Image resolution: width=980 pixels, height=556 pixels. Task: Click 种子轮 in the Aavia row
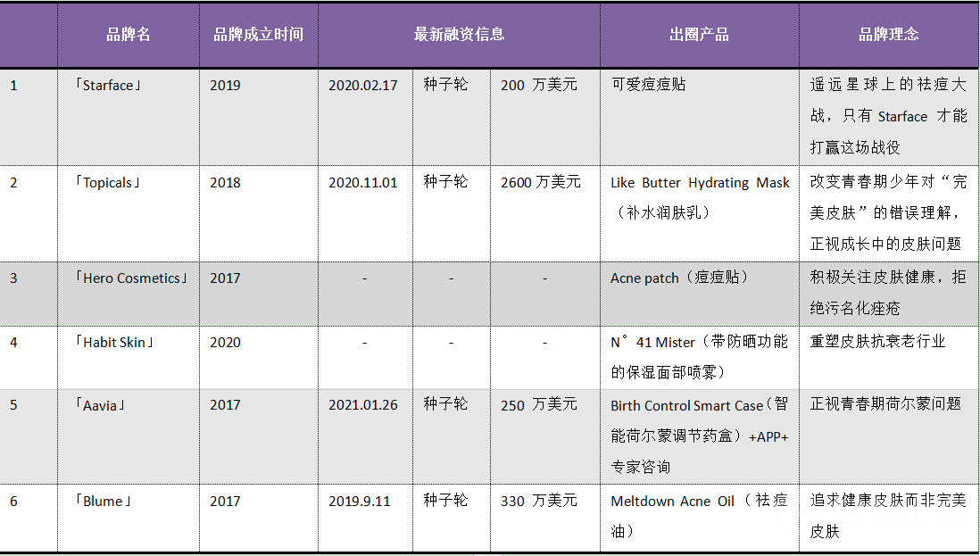click(445, 404)
